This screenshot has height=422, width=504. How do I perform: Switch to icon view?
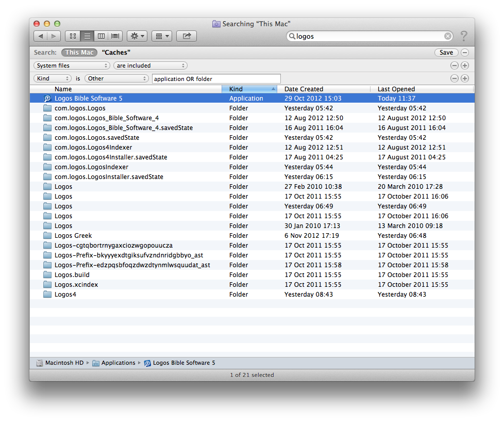(x=73, y=36)
